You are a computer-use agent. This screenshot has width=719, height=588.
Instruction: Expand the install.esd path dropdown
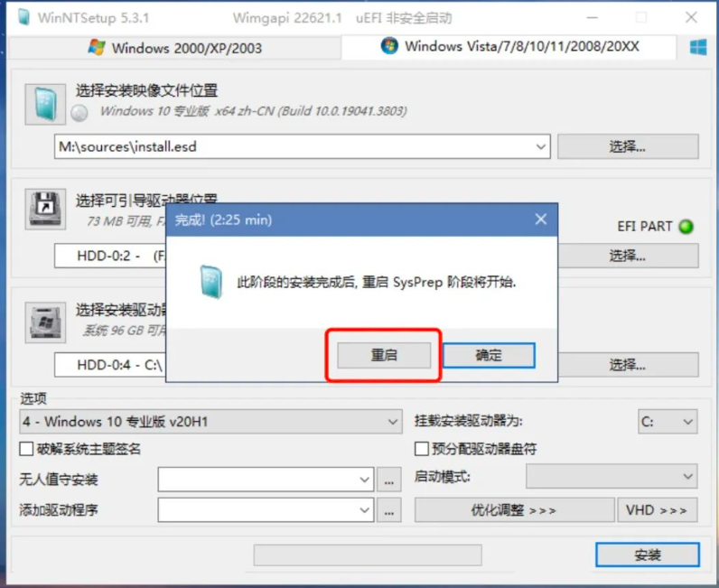pyautogui.click(x=541, y=146)
